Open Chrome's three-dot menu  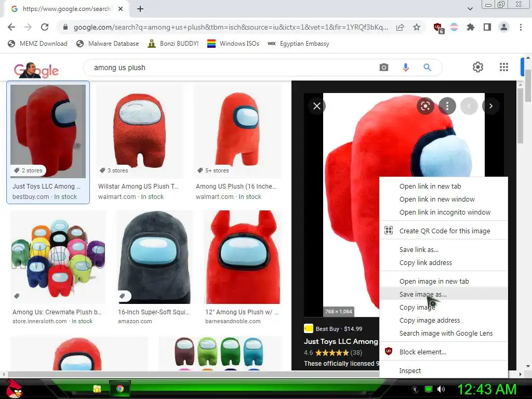tap(521, 27)
